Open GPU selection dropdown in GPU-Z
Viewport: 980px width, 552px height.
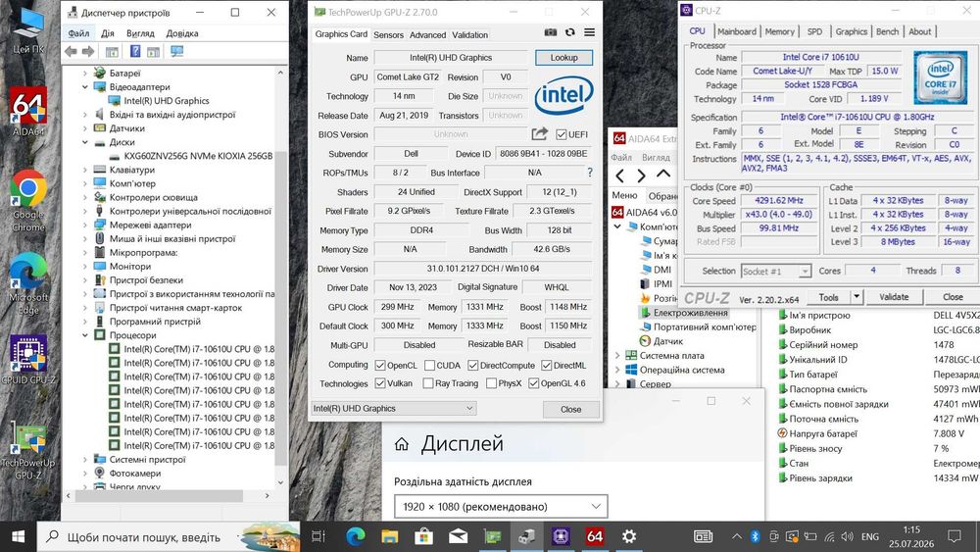(x=394, y=408)
